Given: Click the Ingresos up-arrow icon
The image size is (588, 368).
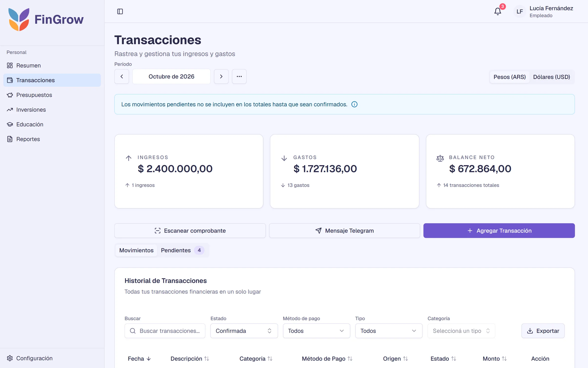Looking at the screenshot, I should [x=129, y=158].
